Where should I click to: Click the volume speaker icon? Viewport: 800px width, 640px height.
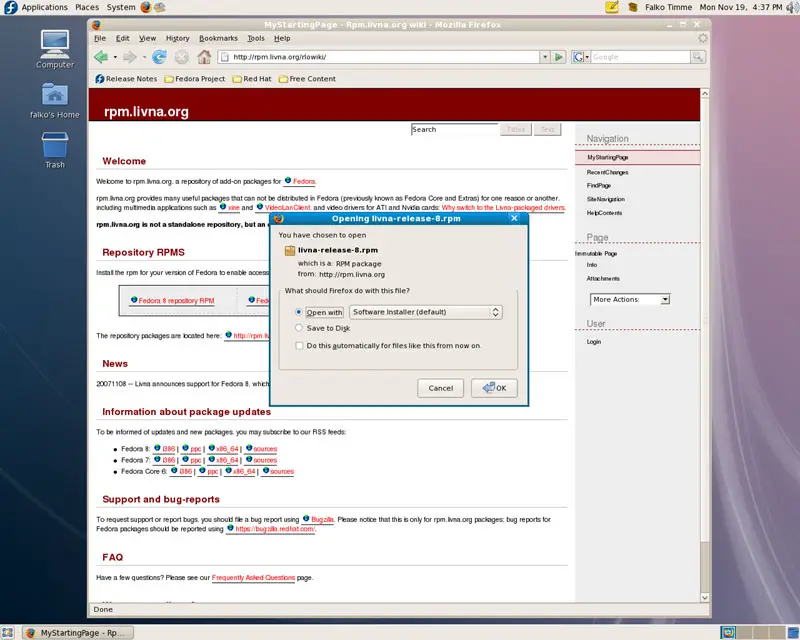click(792, 7)
